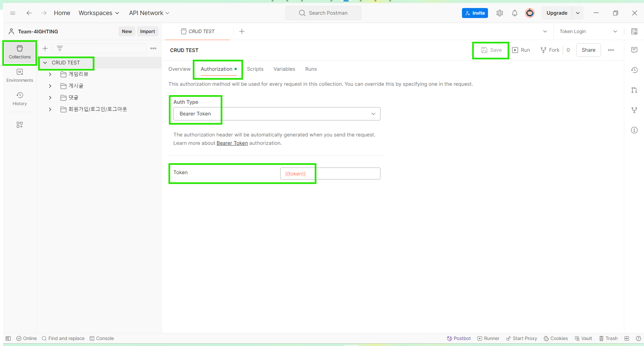This screenshot has height=346, width=644.
Task: Open the notifications bell
Action: pyautogui.click(x=515, y=13)
